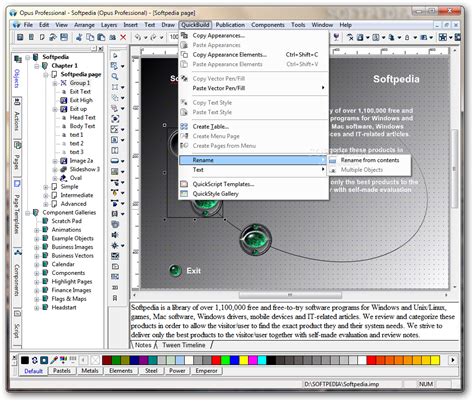Select Rename from contents submenu item
Screen dimensions: 474x402
(369, 160)
